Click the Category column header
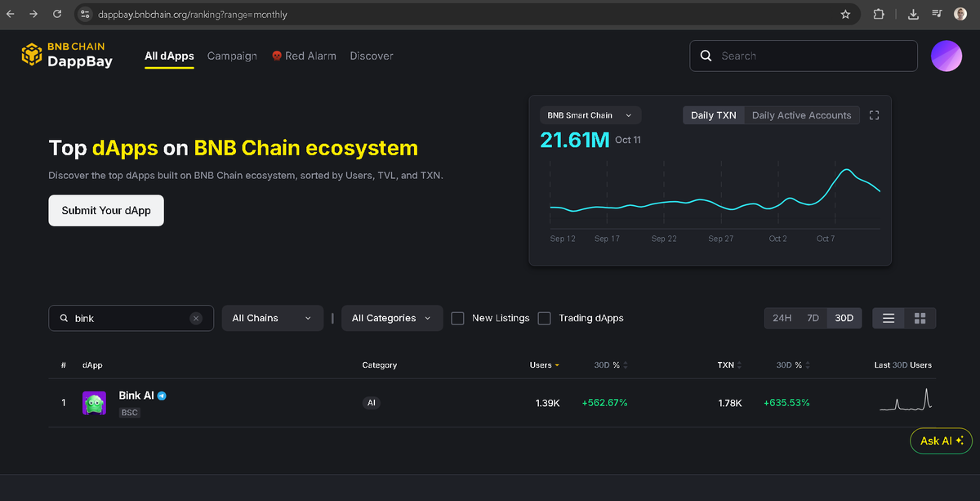 [379, 365]
